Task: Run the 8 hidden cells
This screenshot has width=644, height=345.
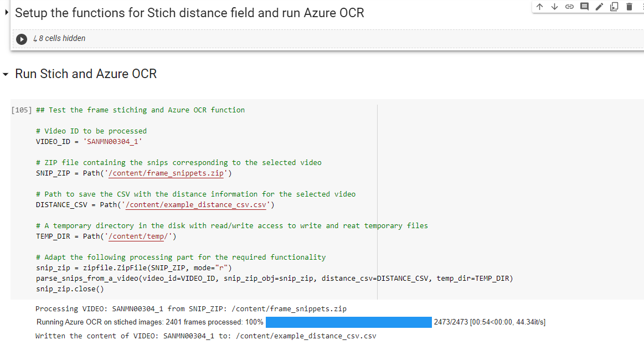Action: [x=22, y=39]
